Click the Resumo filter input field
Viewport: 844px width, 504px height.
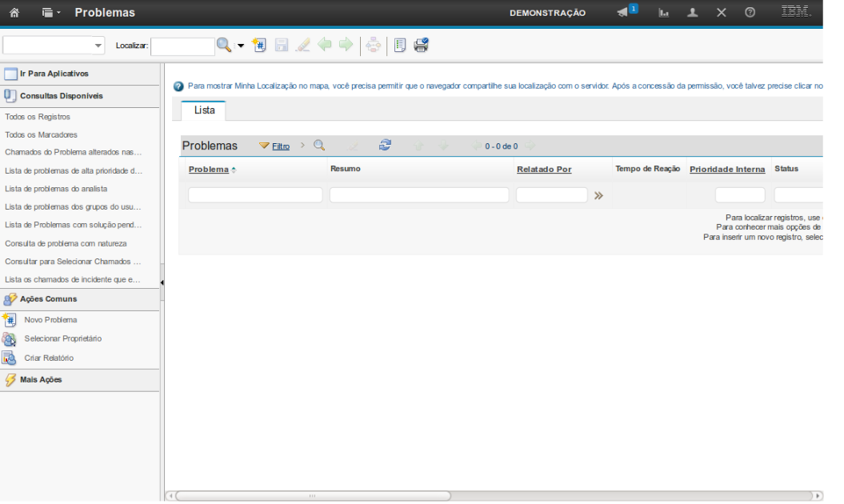(419, 195)
